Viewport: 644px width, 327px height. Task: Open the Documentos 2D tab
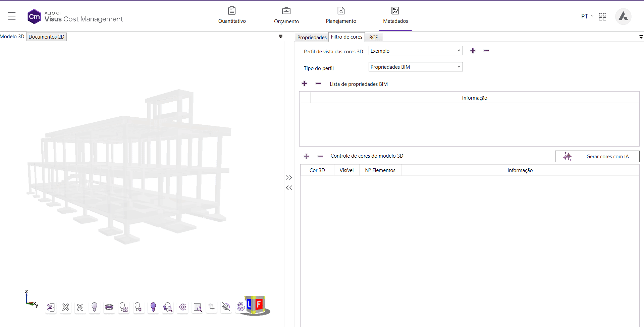pos(46,37)
